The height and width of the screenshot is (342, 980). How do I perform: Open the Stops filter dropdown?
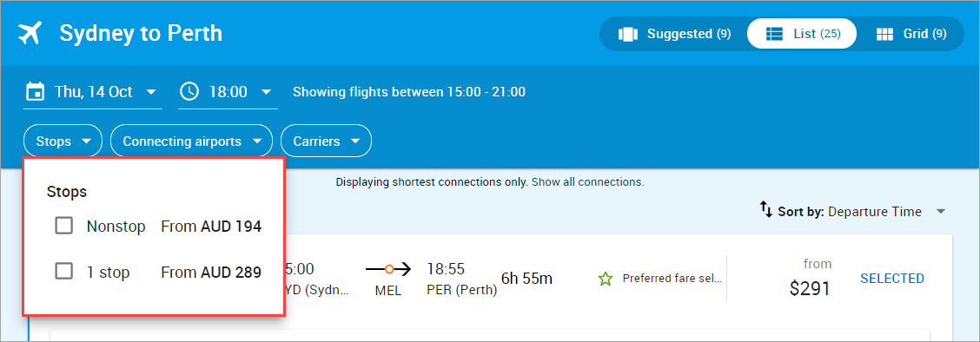(x=63, y=141)
